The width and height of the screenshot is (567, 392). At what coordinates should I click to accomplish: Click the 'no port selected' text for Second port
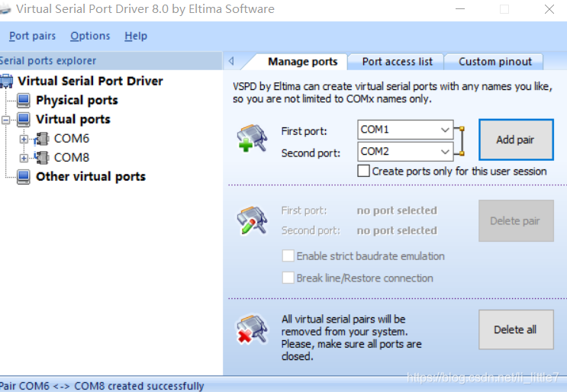[397, 230]
